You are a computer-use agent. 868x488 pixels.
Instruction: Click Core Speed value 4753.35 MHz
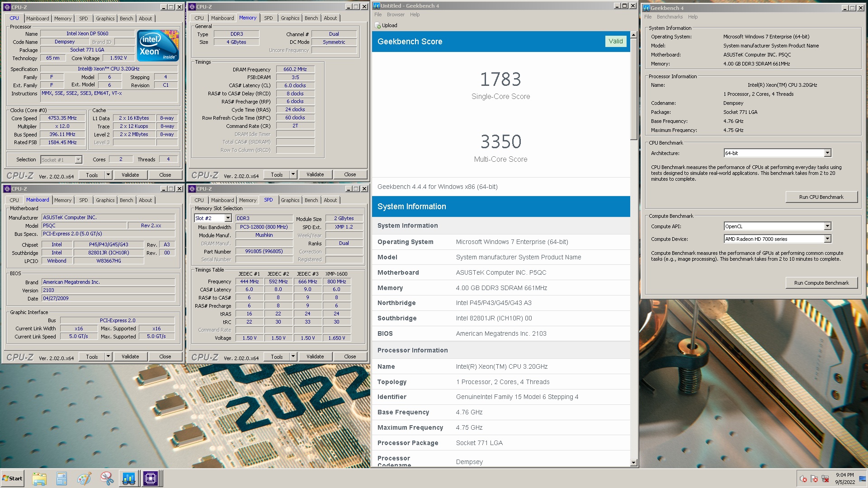62,118
